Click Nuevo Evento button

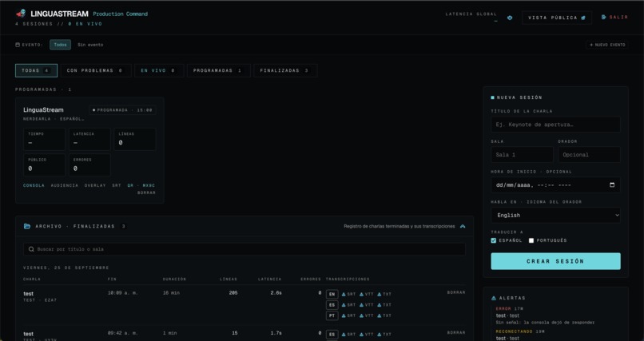pyautogui.click(x=607, y=45)
